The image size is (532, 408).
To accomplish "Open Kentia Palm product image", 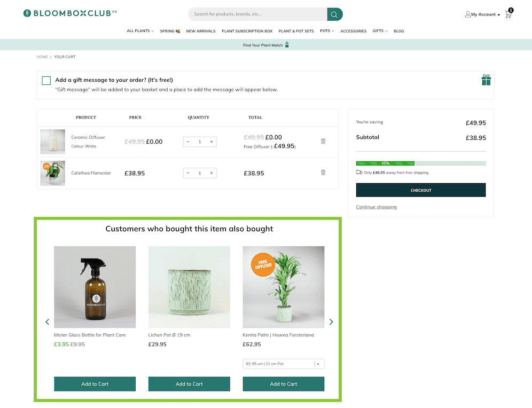I will point(283,287).
